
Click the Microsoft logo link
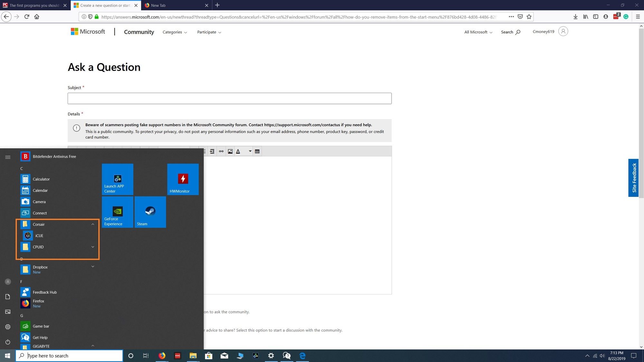click(x=88, y=32)
